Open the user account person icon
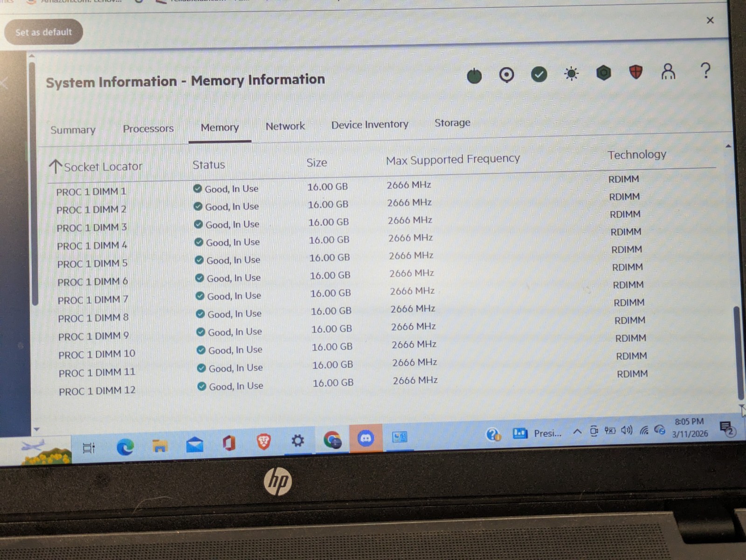 pyautogui.click(x=668, y=71)
